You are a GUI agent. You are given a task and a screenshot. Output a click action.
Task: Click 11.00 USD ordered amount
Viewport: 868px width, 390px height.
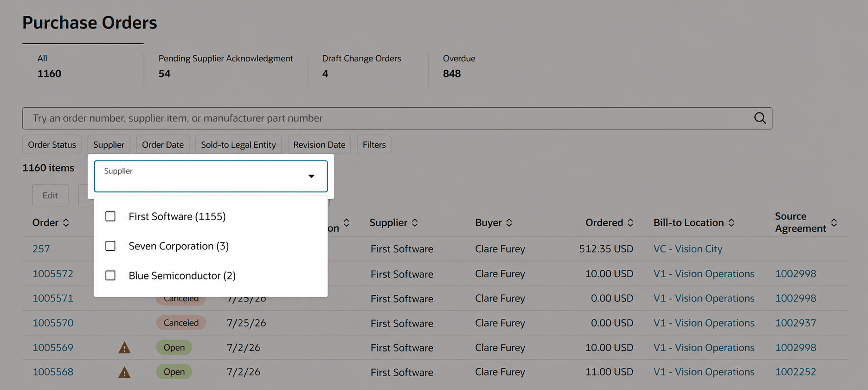609,372
